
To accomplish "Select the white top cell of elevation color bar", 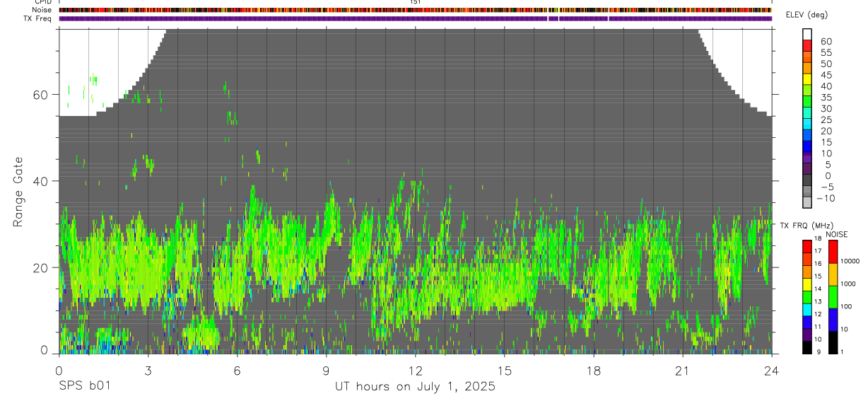I will pos(807,34).
